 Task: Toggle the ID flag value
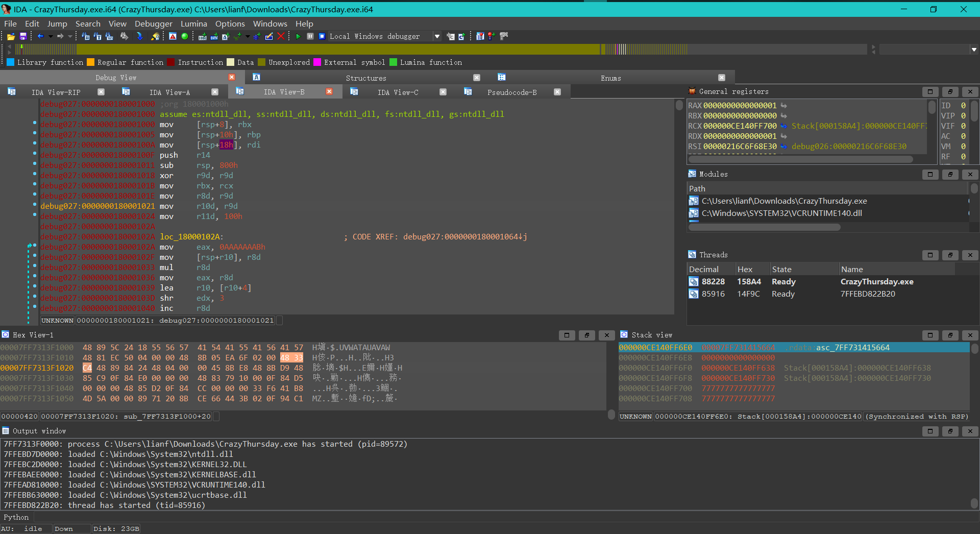[x=963, y=106]
